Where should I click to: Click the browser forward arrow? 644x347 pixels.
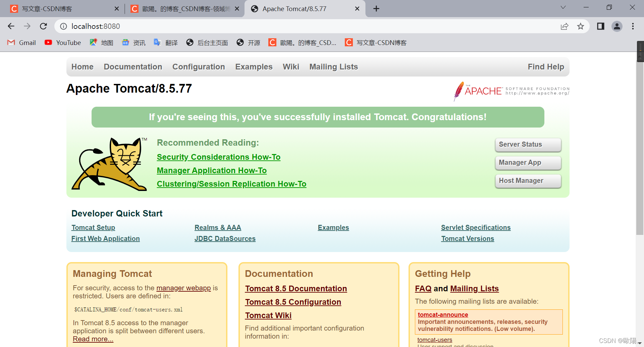tap(27, 26)
